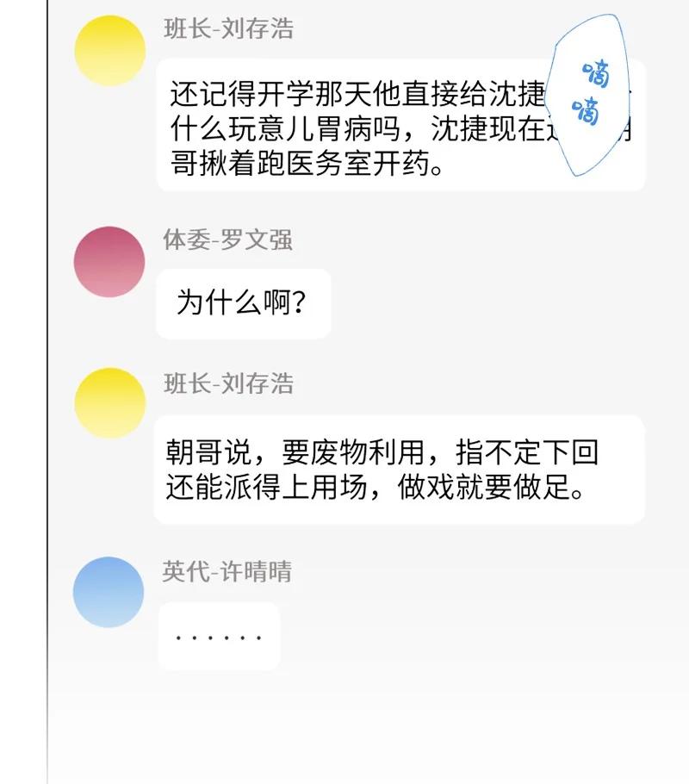Click the message bubble beginning 朝哥说

[x=398, y=470]
